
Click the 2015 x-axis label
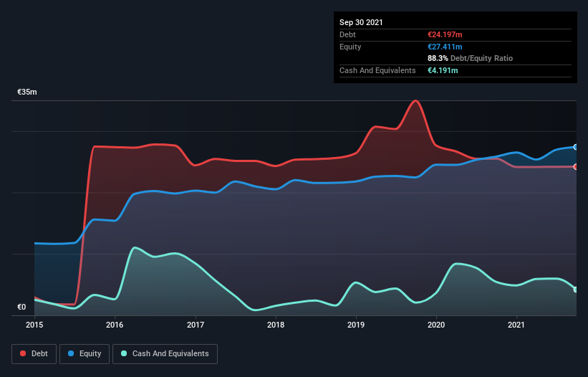(x=34, y=325)
